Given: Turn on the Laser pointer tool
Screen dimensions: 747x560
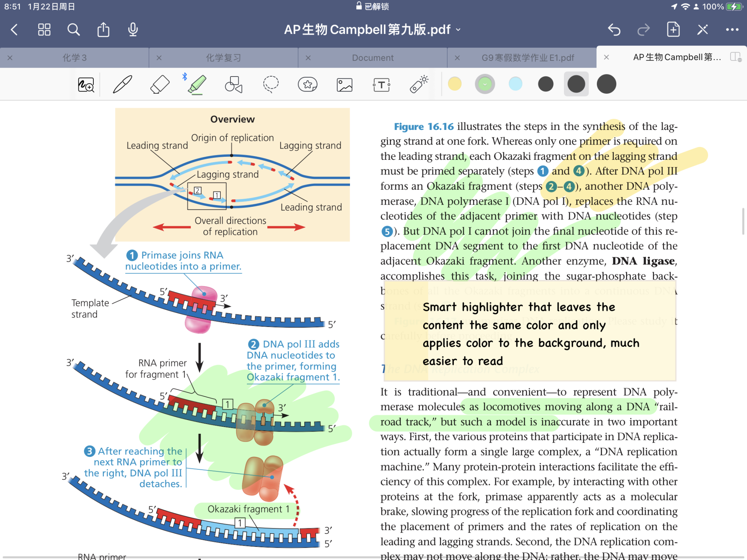Looking at the screenshot, I should [419, 84].
